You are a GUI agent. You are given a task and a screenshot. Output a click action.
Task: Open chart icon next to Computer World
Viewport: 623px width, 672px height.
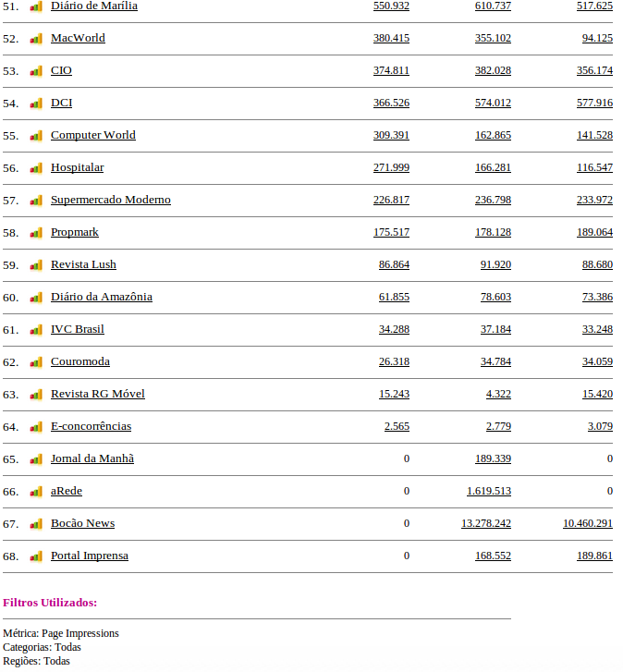(x=36, y=136)
